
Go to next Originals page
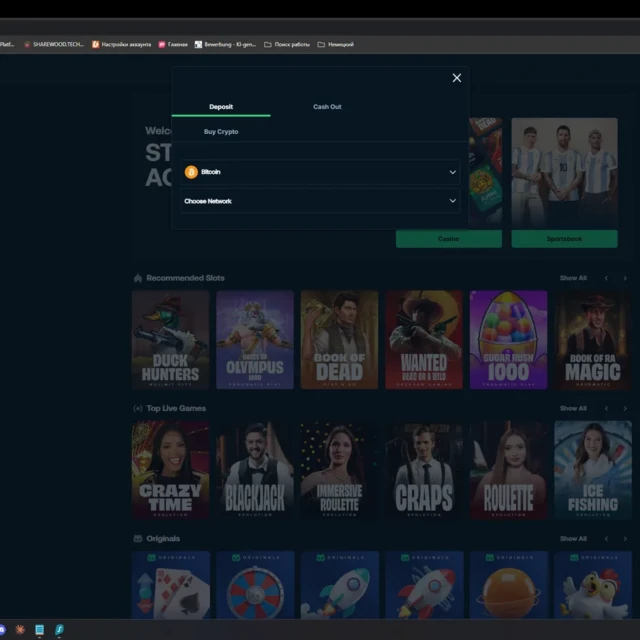[x=625, y=539]
